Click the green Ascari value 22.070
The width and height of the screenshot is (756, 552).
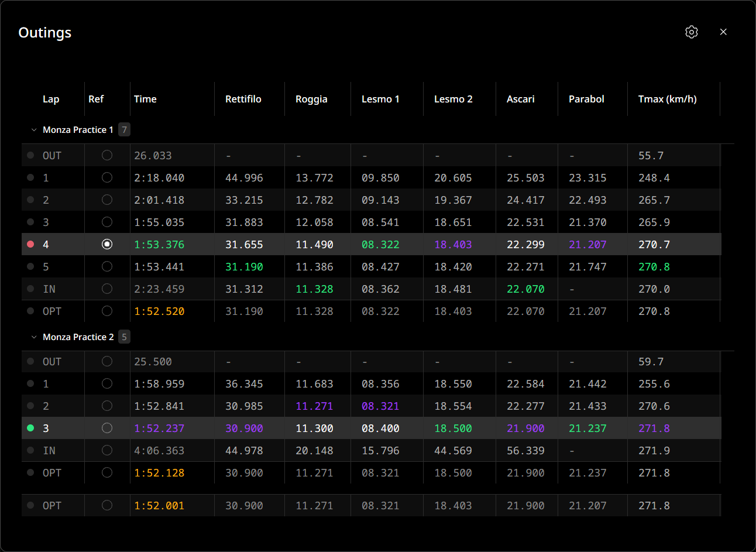click(x=525, y=289)
